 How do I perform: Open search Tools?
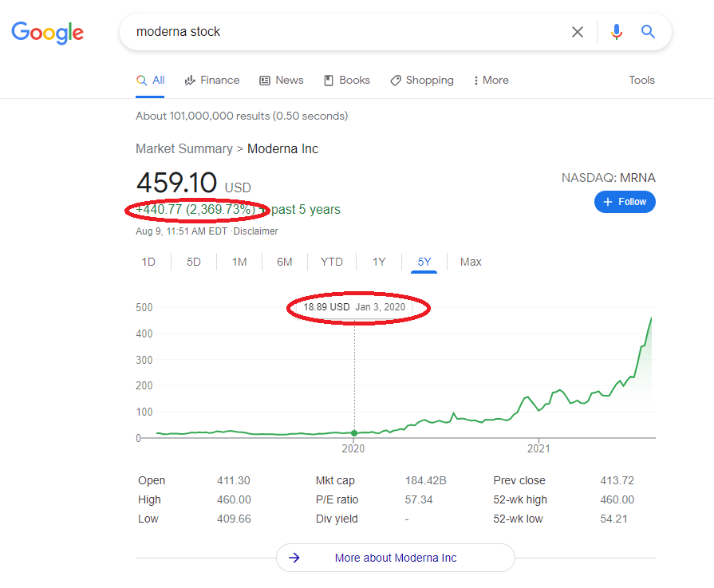(x=641, y=80)
